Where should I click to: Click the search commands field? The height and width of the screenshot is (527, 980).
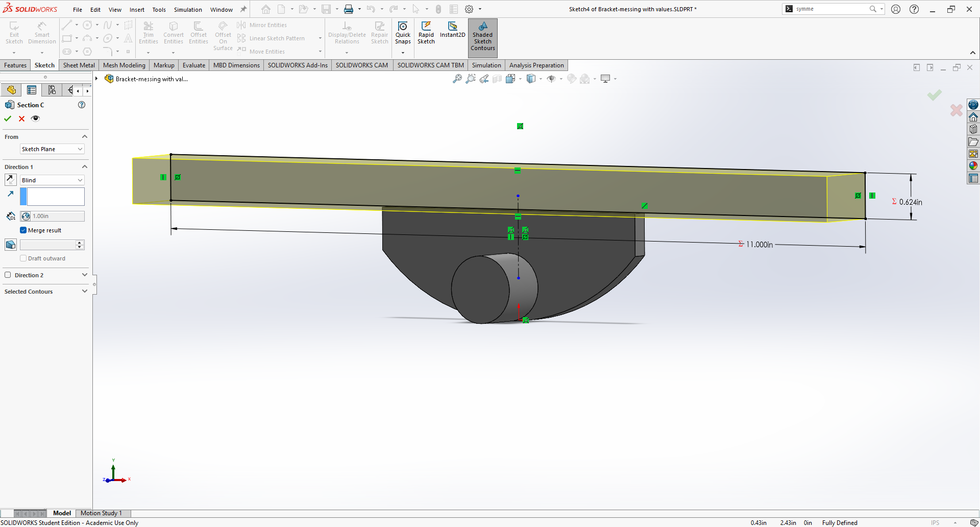[831, 9]
